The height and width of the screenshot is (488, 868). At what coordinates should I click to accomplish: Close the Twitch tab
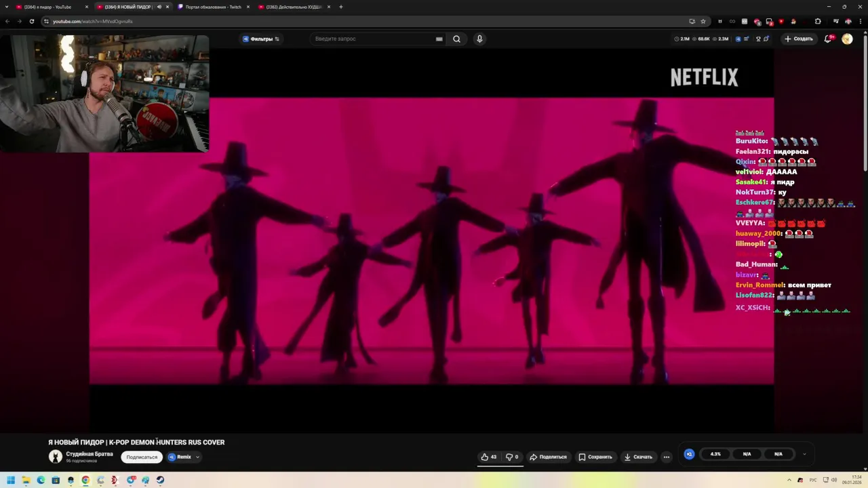coord(248,7)
